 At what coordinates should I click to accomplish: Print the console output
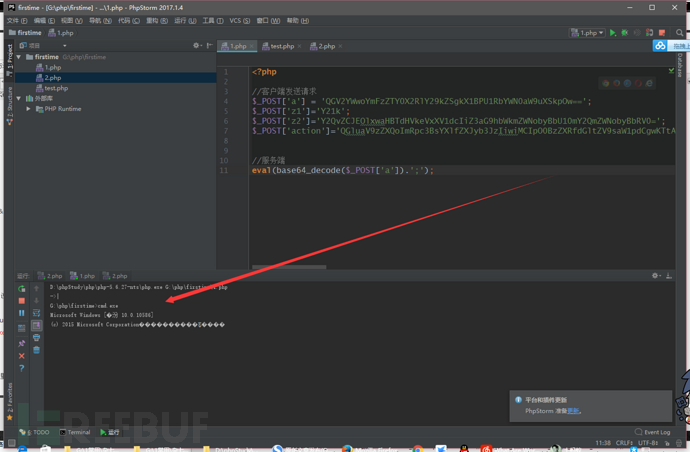click(x=37, y=338)
